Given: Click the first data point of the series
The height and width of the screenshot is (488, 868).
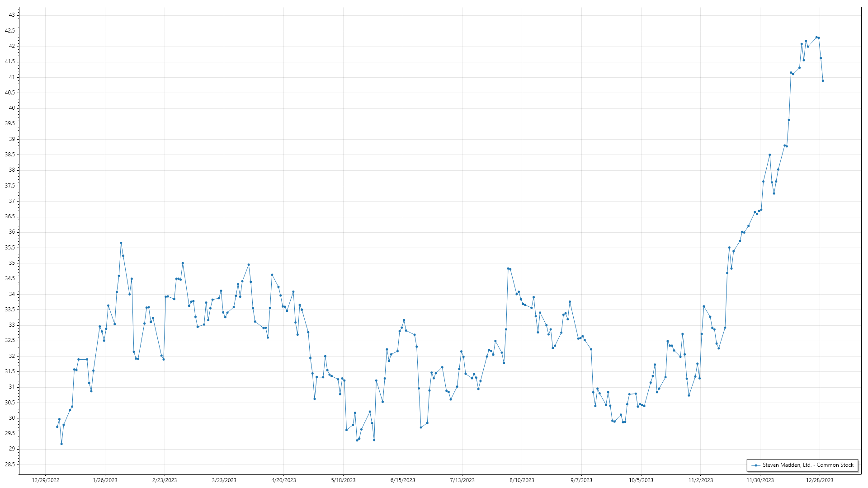Looking at the screenshot, I should [57, 427].
